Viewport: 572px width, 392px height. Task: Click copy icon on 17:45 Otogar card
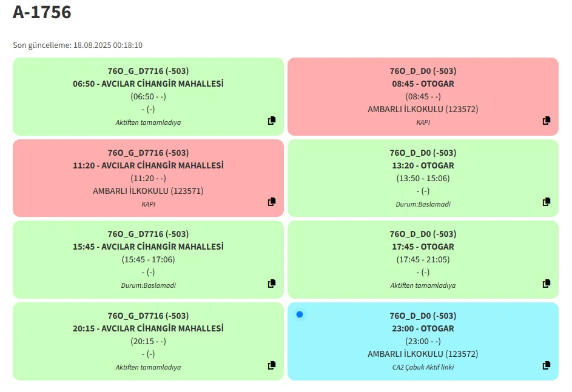click(x=547, y=284)
